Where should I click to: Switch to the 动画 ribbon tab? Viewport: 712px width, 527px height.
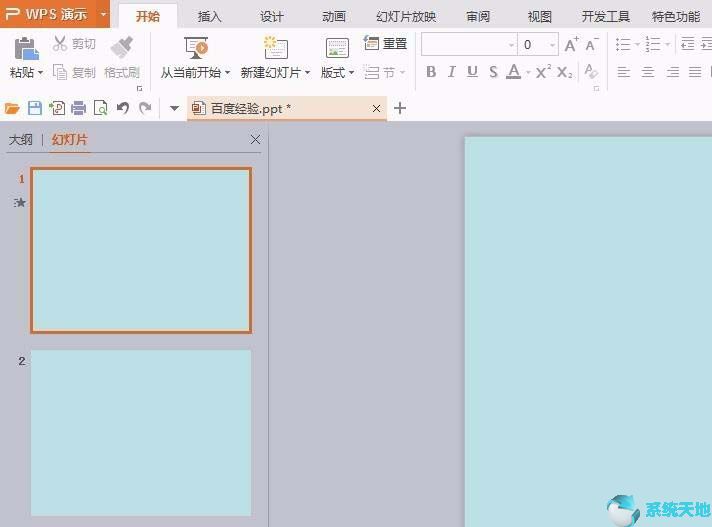click(x=334, y=17)
